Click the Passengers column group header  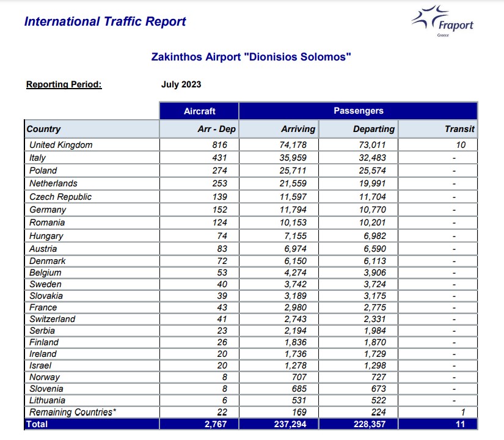coord(359,111)
